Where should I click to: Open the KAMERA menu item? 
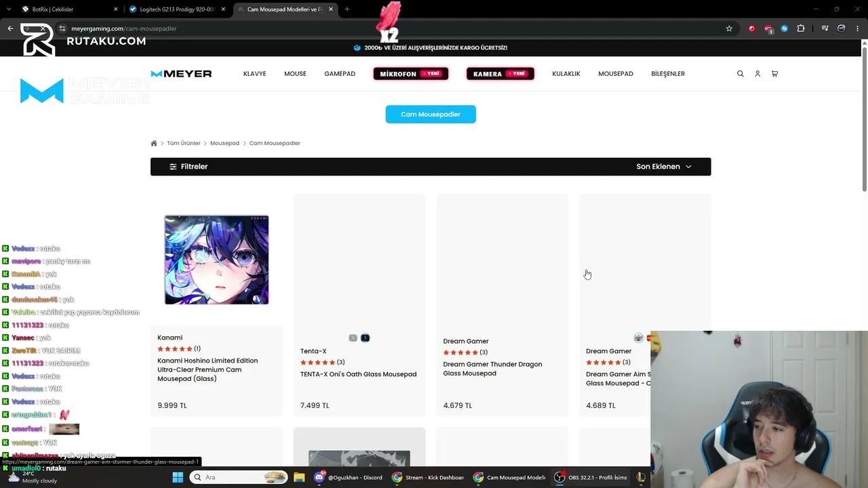[500, 74]
